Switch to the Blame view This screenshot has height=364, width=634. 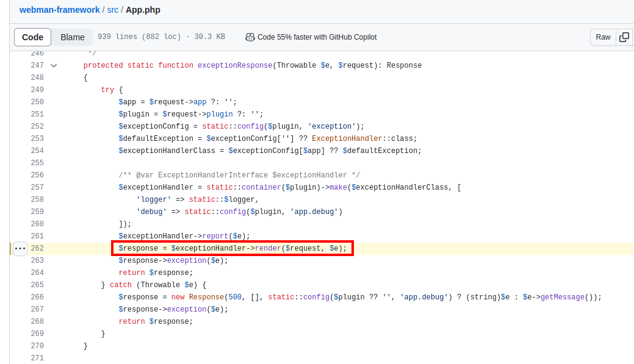(x=73, y=37)
